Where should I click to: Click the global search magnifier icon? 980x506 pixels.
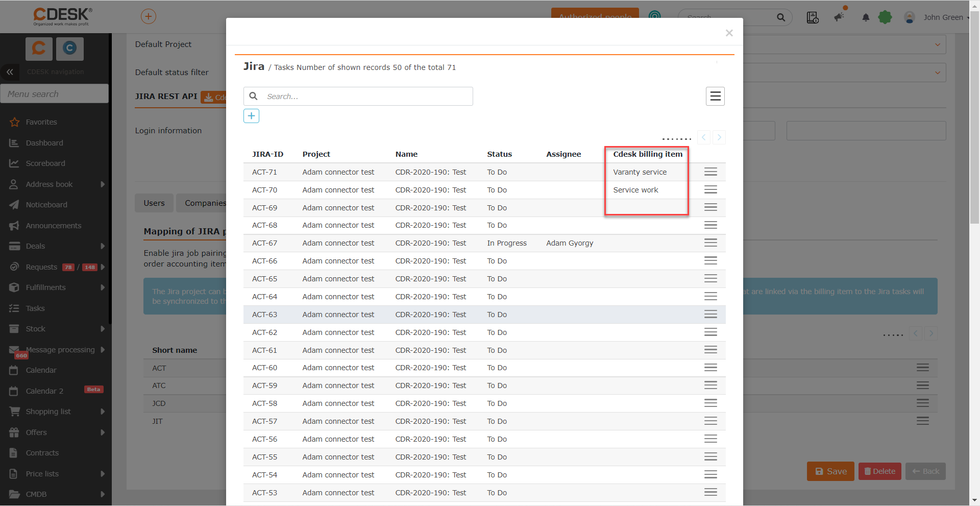781,17
